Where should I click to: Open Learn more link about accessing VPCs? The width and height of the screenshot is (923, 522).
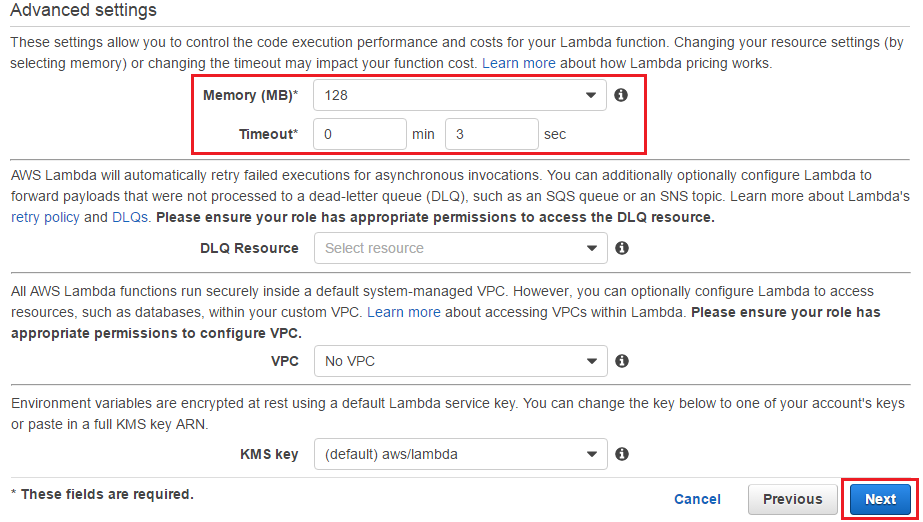click(404, 312)
